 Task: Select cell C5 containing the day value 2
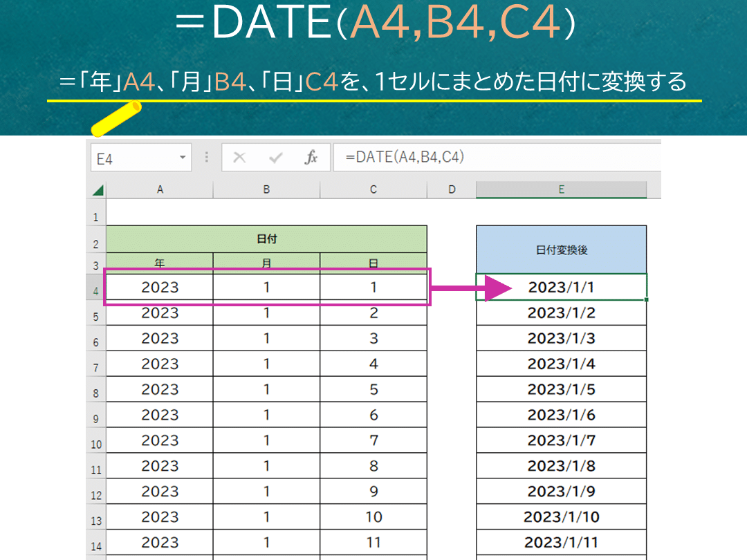pyautogui.click(x=373, y=312)
